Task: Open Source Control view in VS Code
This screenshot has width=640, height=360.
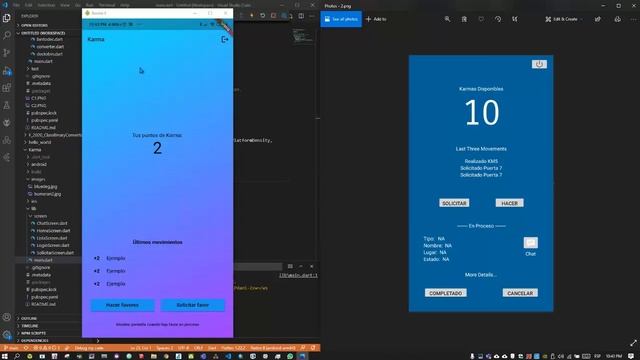Action: pyautogui.click(x=7, y=53)
